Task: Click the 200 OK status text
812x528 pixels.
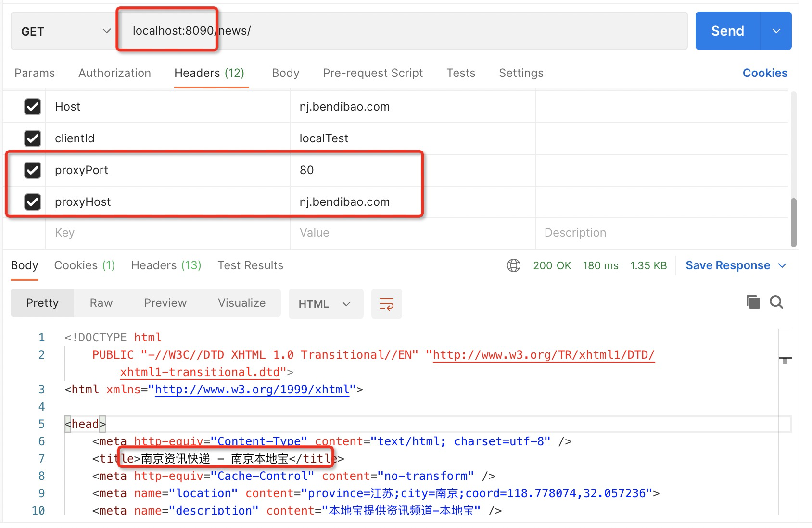Action: pyautogui.click(x=552, y=265)
